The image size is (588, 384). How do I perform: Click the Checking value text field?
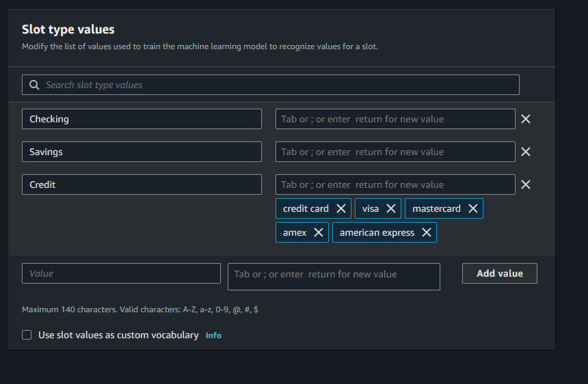pyautogui.click(x=142, y=119)
